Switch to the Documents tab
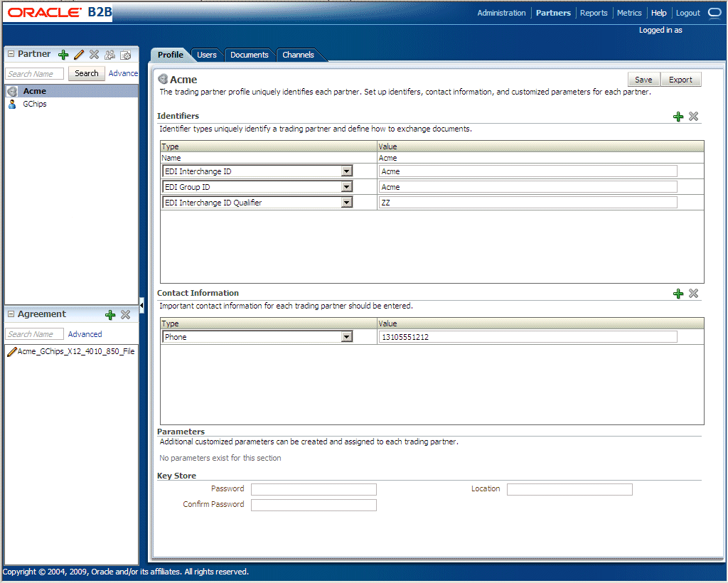The width and height of the screenshot is (728, 583). coord(250,55)
